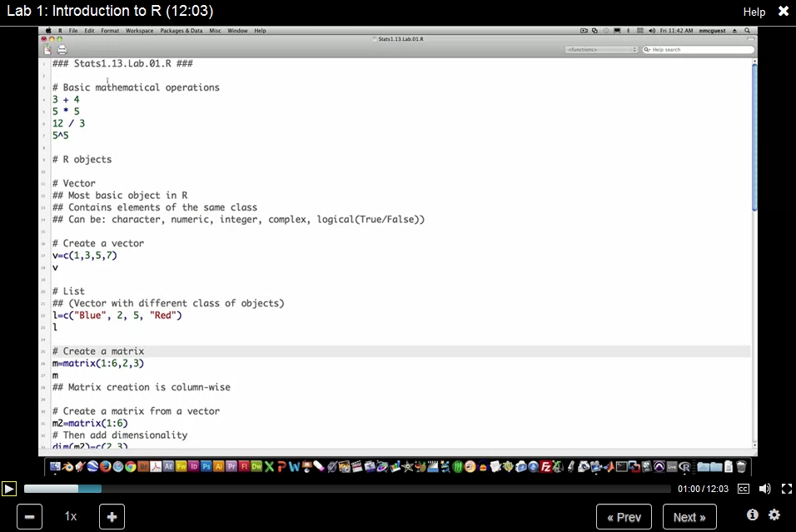Open Packages & Data menu
The height and width of the screenshot is (532, 796).
tap(181, 31)
